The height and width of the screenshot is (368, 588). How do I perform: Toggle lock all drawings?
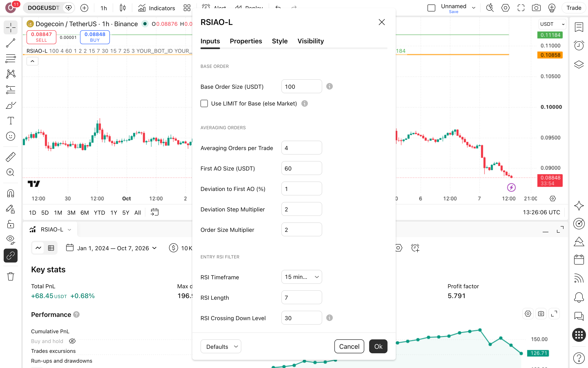click(x=10, y=224)
